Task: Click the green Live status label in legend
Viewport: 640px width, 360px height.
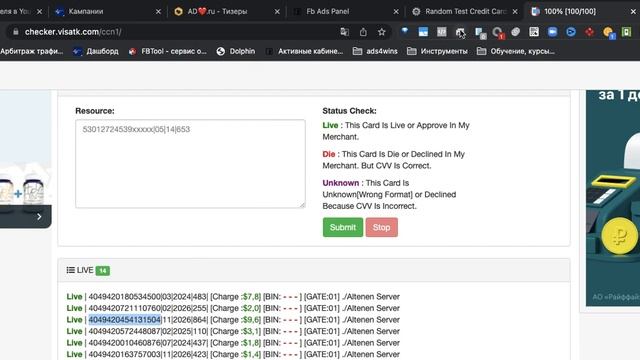Action: 330,125
